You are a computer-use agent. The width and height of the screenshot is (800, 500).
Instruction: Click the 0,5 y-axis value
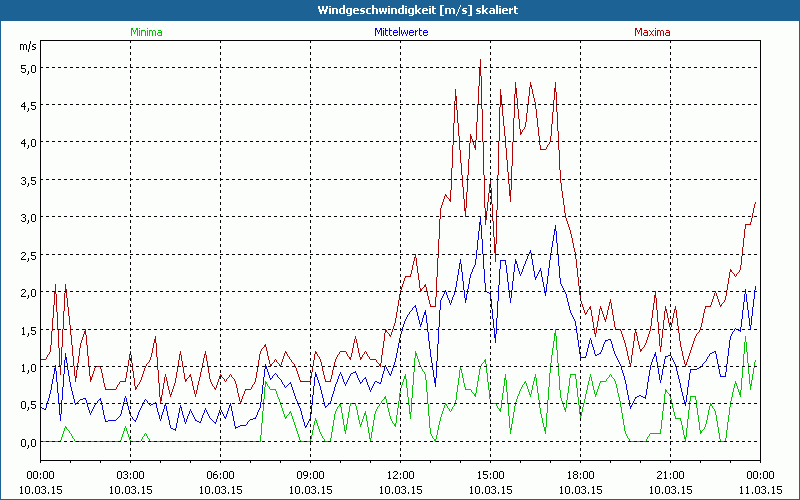pyautogui.click(x=29, y=405)
